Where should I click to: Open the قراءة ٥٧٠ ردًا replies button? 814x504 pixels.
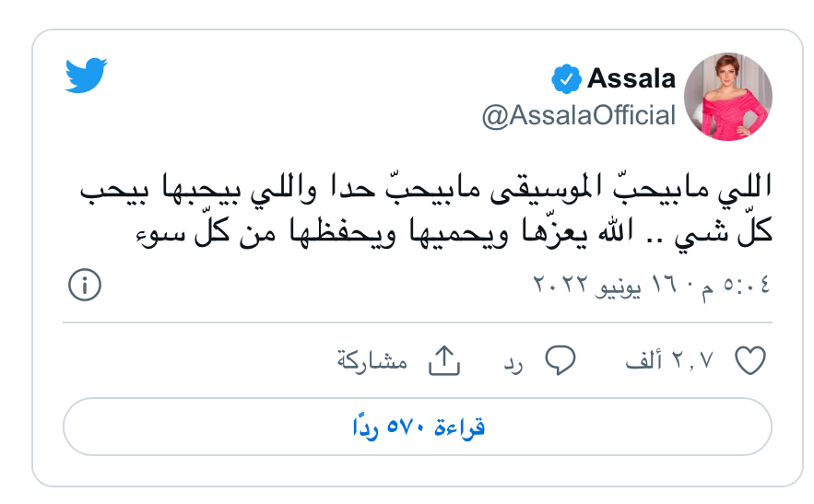pyautogui.click(x=417, y=428)
